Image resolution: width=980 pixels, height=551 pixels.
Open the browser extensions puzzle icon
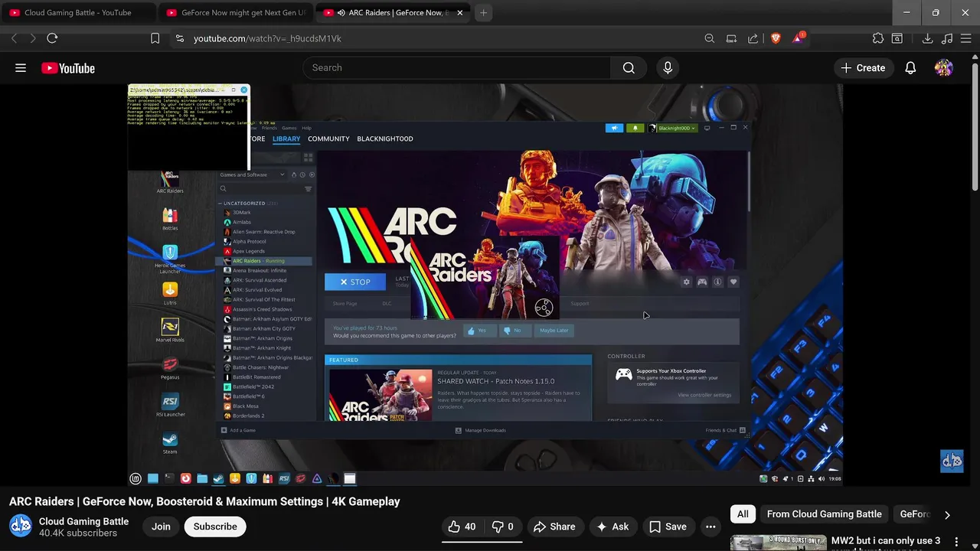pyautogui.click(x=878, y=38)
